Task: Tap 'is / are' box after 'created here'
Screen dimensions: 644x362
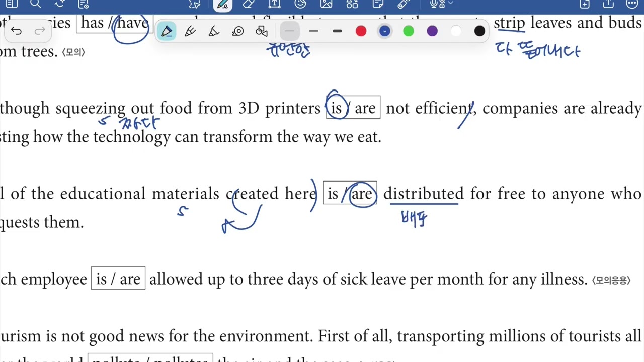Action: click(x=350, y=193)
